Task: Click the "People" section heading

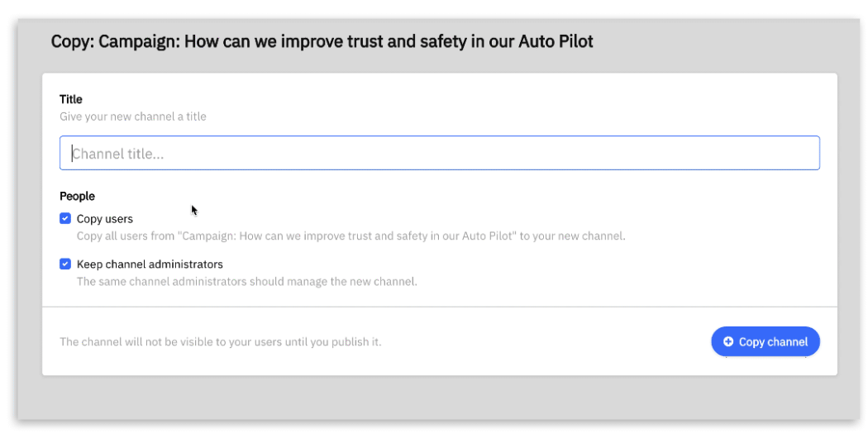Action: pyautogui.click(x=77, y=196)
